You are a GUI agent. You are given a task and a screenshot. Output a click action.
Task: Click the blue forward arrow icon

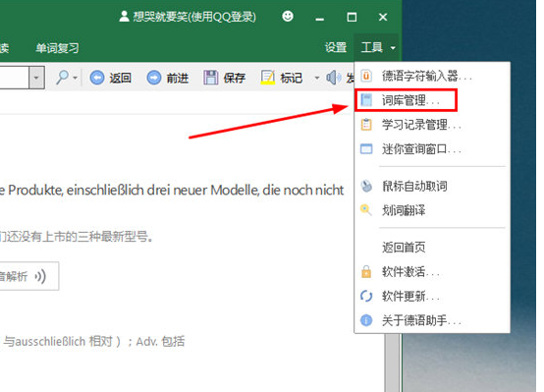click(x=154, y=78)
